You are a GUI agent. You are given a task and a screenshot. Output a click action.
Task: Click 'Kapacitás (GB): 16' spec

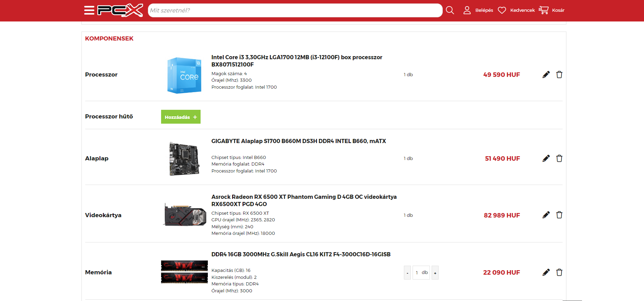(x=231, y=270)
